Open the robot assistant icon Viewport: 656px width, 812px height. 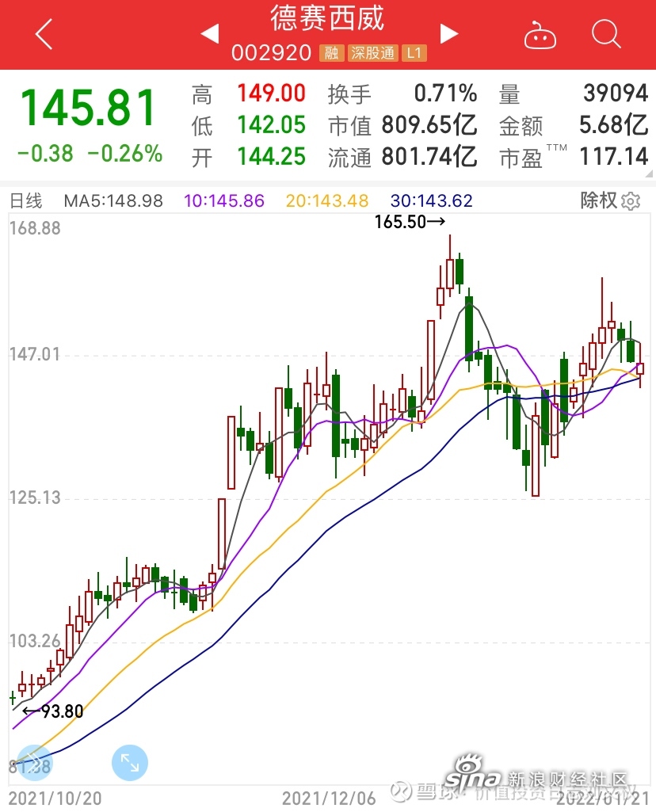tap(540, 35)
